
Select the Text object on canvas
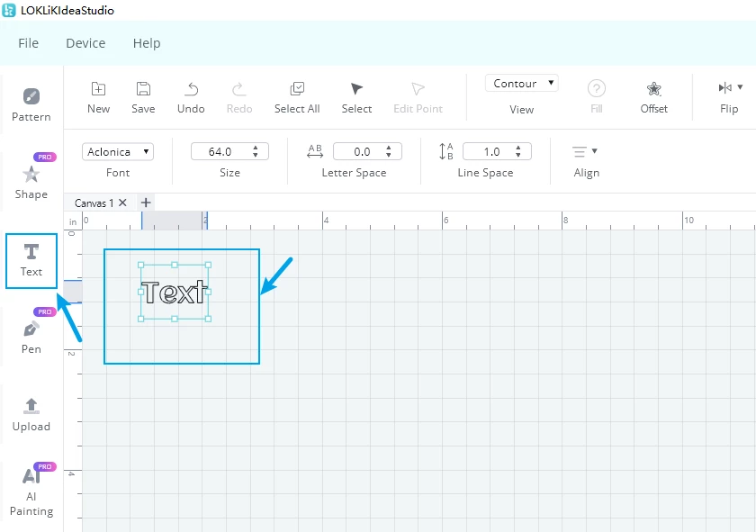pyautogui.click(x=175, y=293)
